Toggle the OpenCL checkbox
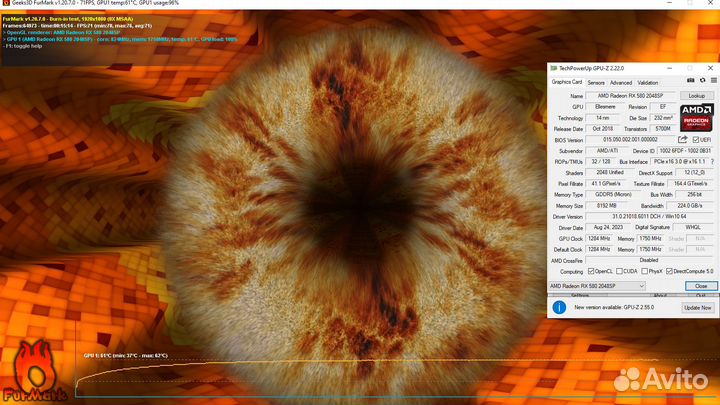The width and height of the screenshot is (720, 405). click(x=591, y=271)
